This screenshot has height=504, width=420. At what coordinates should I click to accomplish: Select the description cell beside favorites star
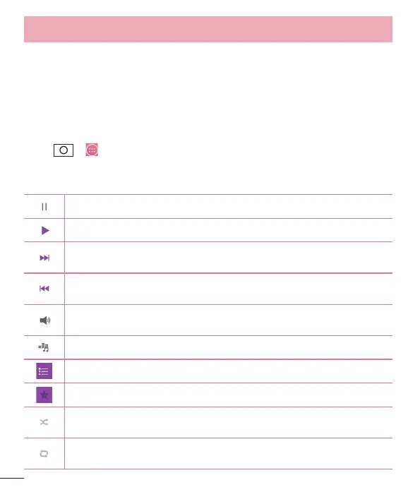(229, 395)
